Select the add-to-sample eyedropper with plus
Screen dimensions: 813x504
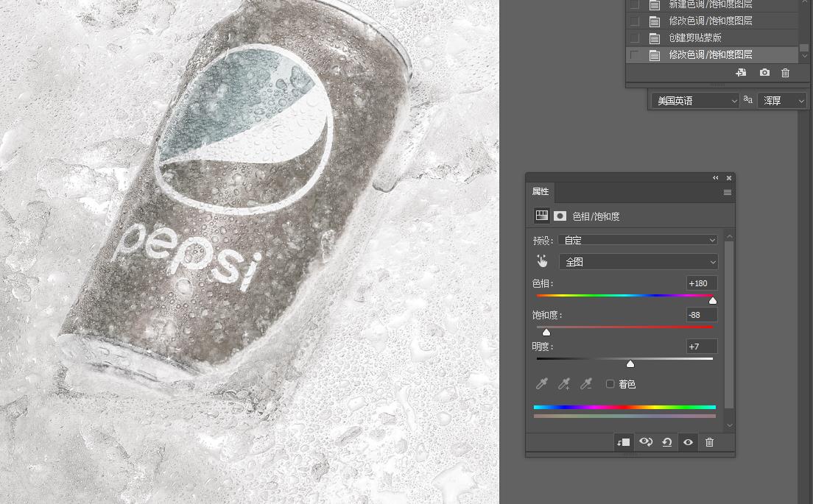pos(564,384)
